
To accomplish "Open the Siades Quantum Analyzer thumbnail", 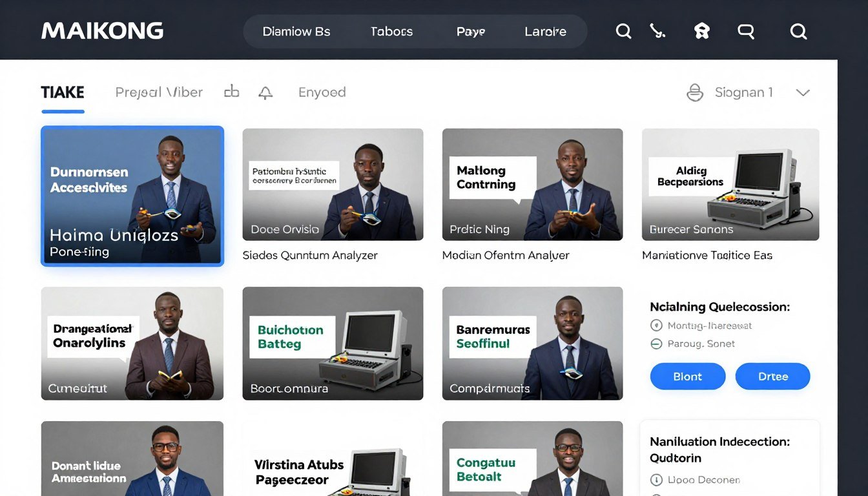I will [333, 185].
